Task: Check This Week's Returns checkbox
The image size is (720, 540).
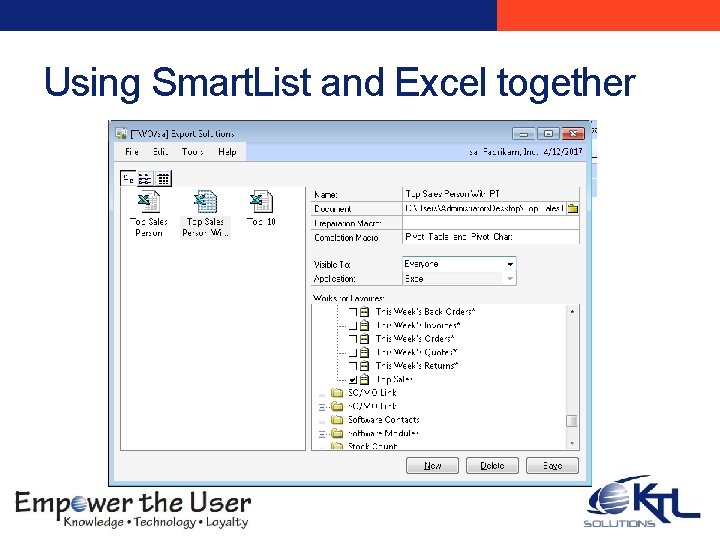Action: click(353, 366)
